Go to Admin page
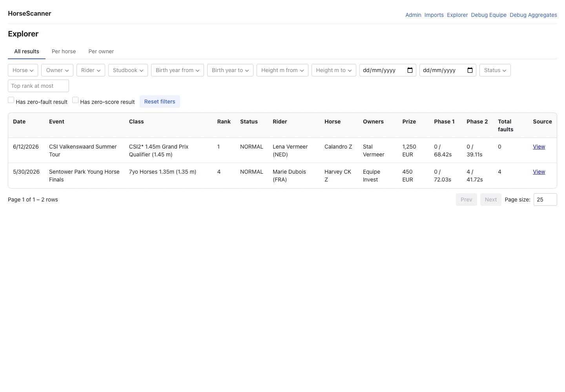This screenshot has height=392, width=565. pyautogui.click(x=413, y=15)
